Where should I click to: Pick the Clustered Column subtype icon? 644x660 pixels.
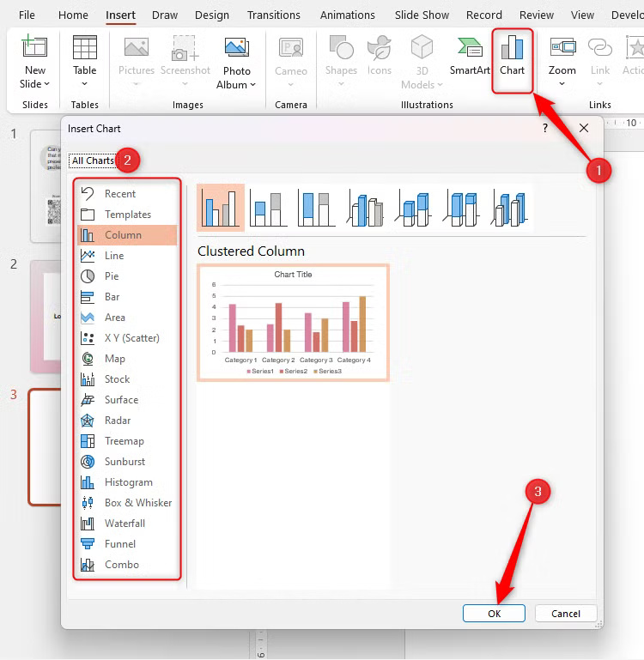point(221,208)
